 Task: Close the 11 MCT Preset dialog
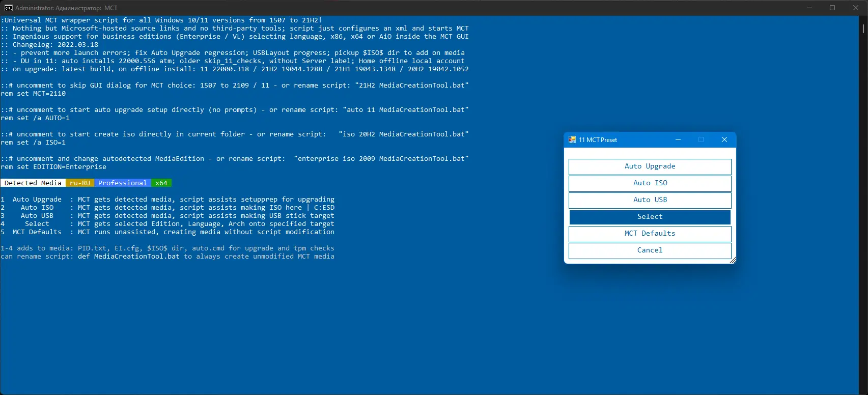(724, 140)
